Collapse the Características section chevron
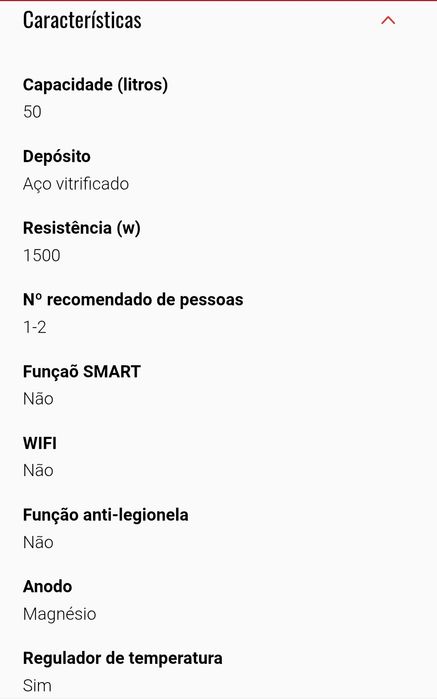Image resolution: width=437 pixels, height=699 pixels. pos(388,21)
